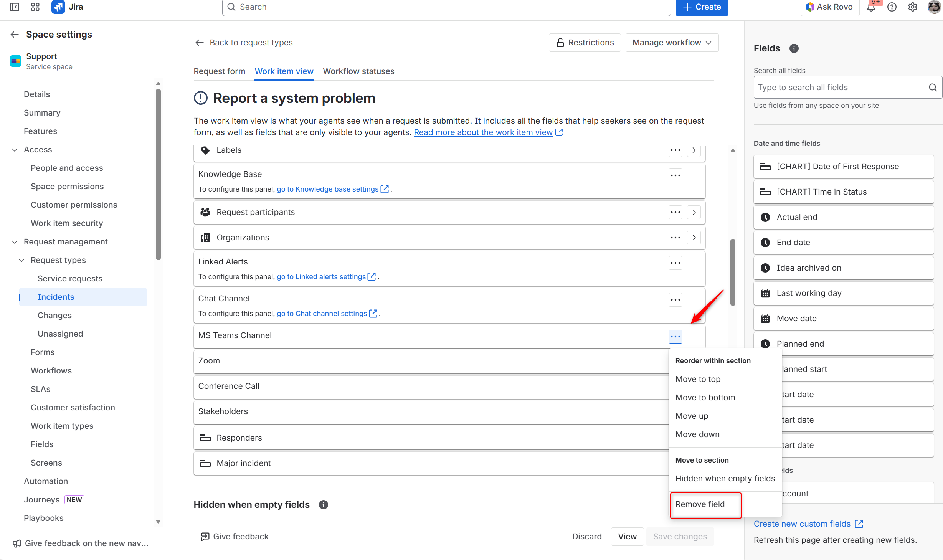Open the app switcher grid icon
The height and width of the screenshot is (560, 943).
coord(35,7)
